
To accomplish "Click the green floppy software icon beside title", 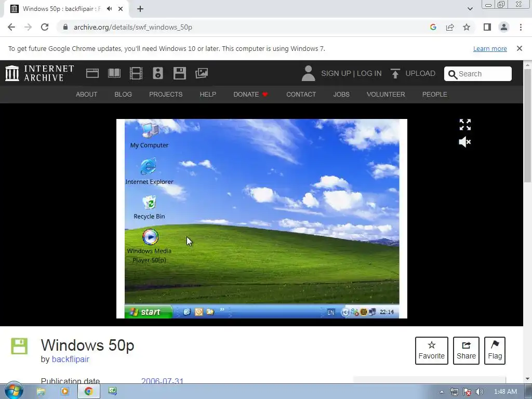I will 19,346.
